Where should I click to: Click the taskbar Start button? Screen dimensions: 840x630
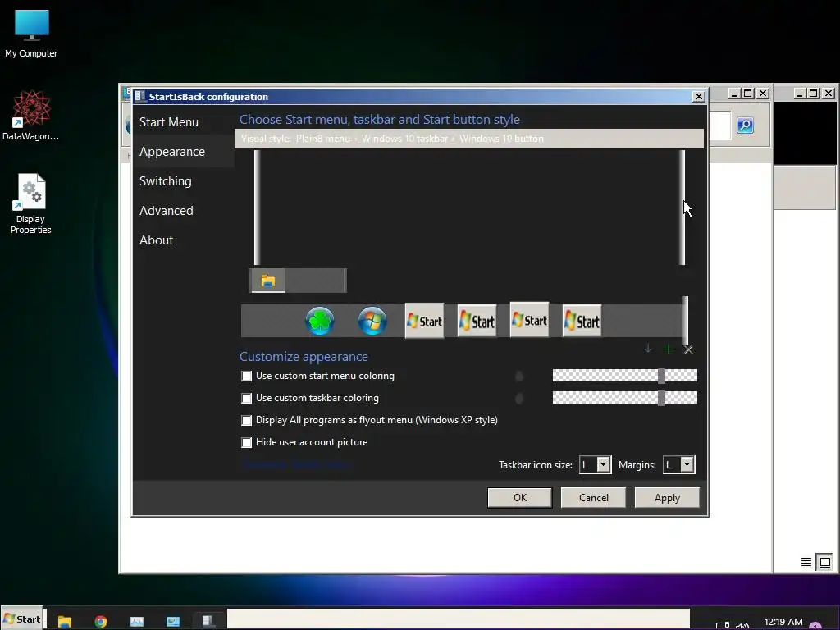(x=22, y=619)
